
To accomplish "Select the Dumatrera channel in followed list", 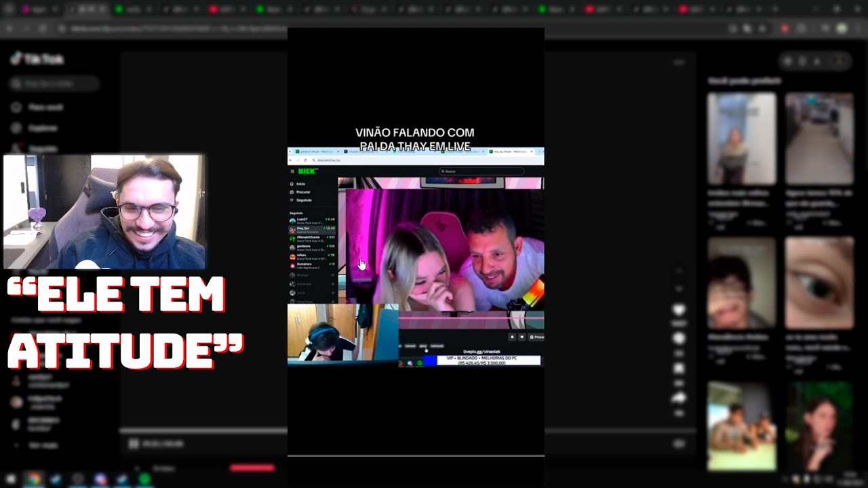I will tap(313, 266).
